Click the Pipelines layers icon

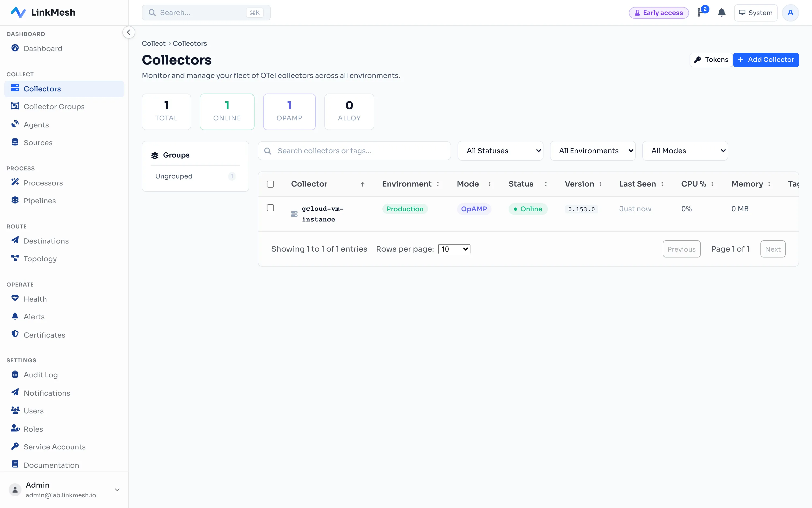pyautogui.click(x=15, y=200)
